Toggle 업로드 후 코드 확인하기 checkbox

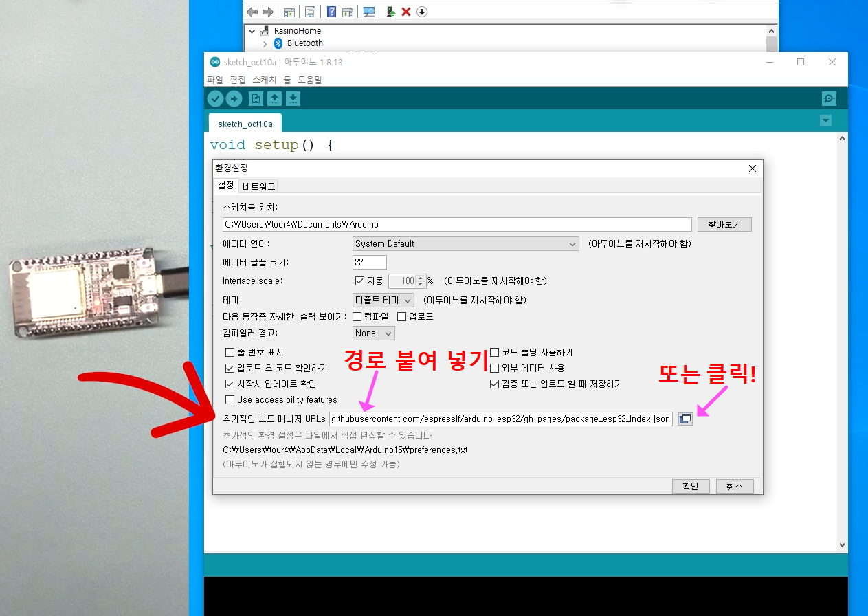[230, 368]
